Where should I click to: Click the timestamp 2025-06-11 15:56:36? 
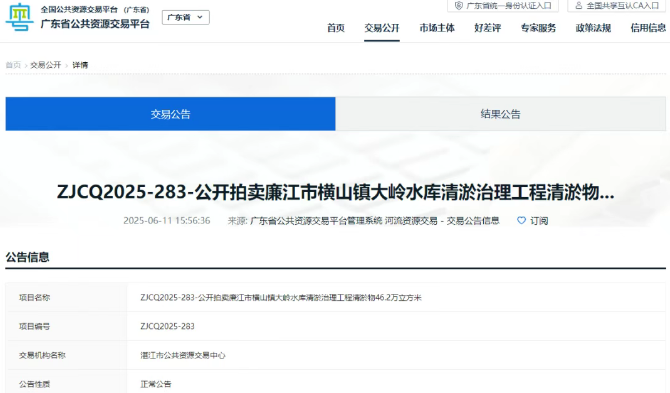point(167,220)
